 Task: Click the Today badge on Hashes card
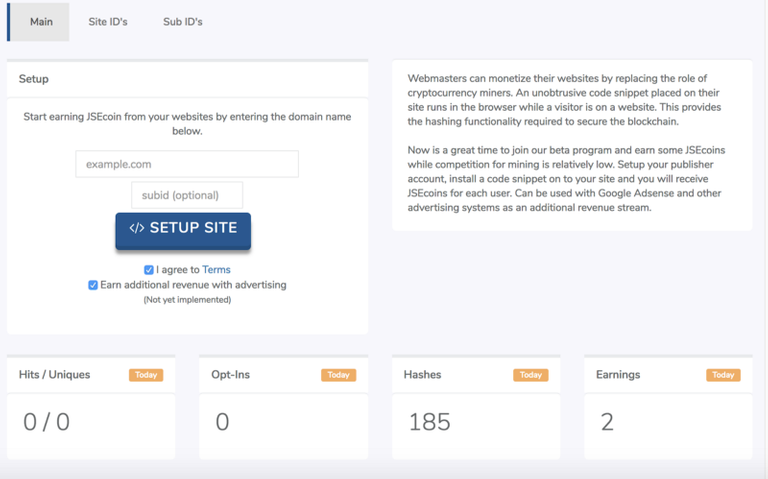tap(530, 375)
